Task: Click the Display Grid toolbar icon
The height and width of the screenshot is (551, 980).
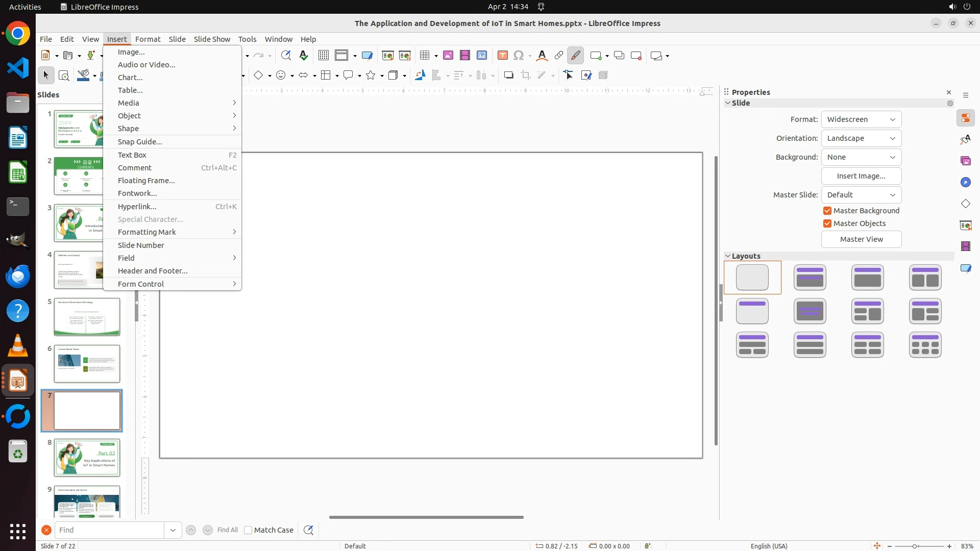Action: (x=324, y=56)
